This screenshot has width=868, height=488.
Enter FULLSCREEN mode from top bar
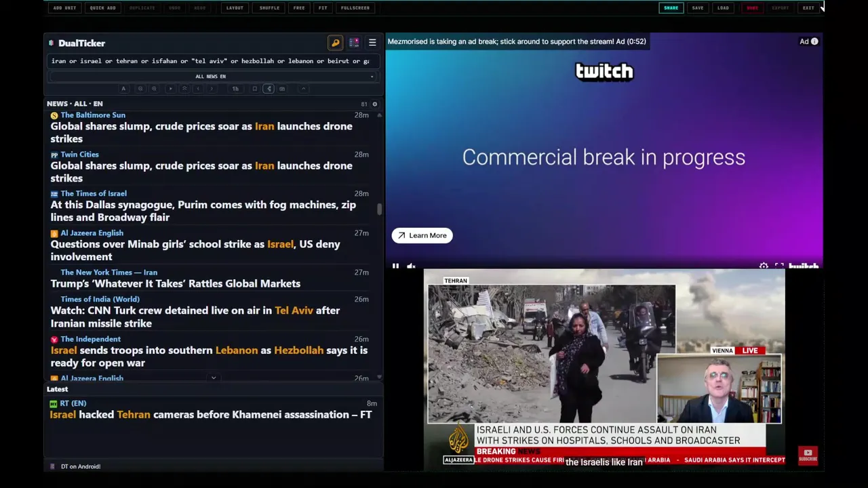[355, 8]
